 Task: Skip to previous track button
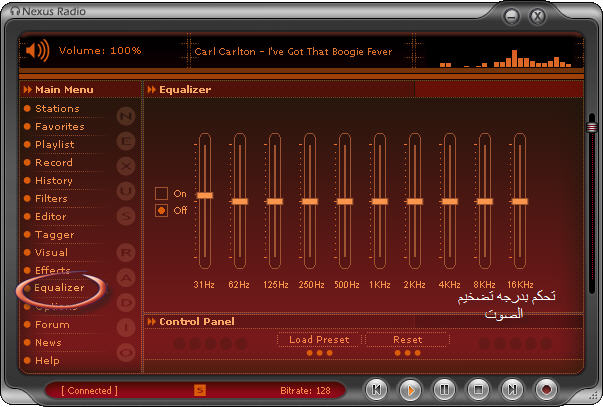coord(376,390)
